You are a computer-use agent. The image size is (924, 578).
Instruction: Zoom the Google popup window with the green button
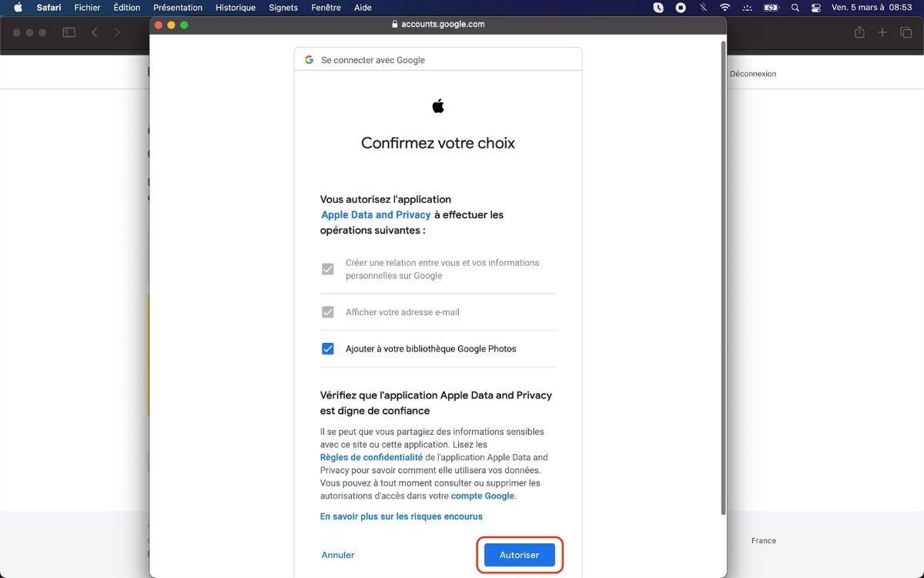(x=184, y=25)
